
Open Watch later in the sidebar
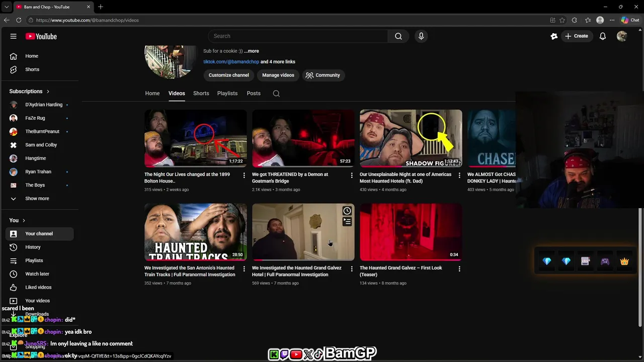pos(39,274)
